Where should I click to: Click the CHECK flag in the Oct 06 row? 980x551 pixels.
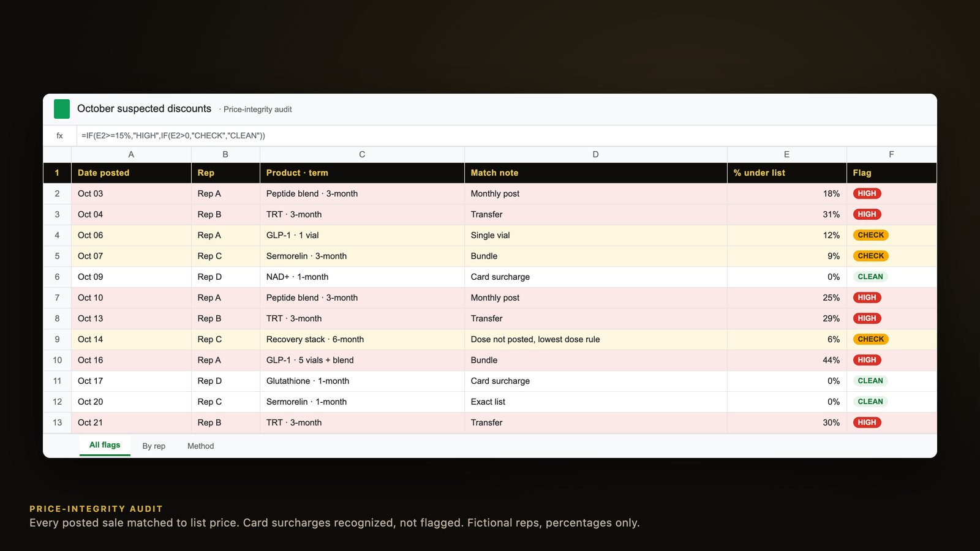click(x=870, y=235)
